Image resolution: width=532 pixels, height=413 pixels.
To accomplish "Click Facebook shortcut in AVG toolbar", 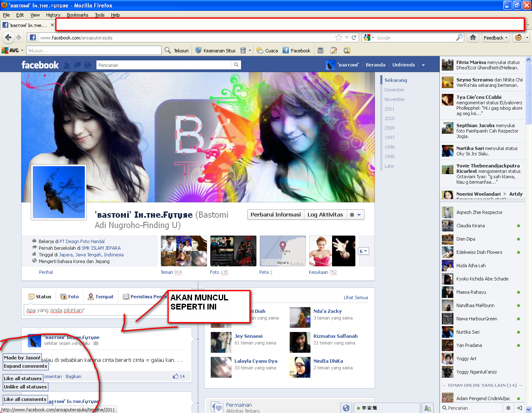I will (x=297, y=50).
